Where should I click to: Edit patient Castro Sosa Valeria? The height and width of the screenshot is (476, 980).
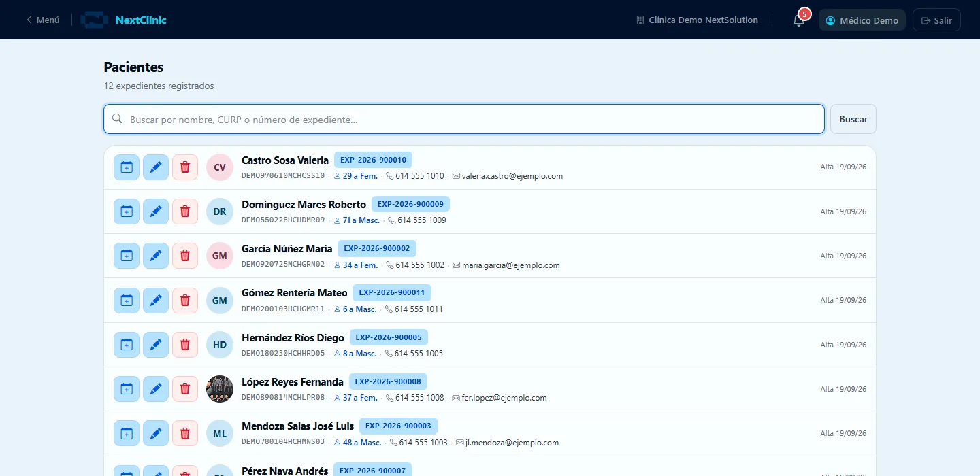(156, 167)
